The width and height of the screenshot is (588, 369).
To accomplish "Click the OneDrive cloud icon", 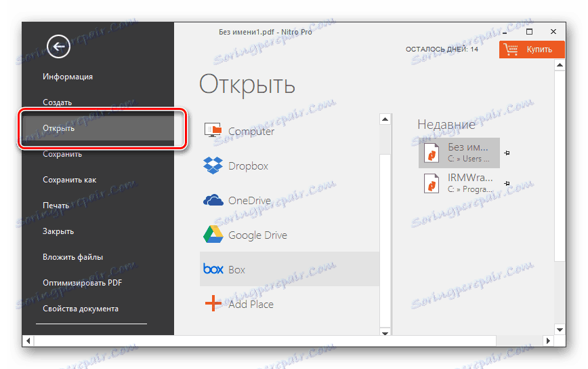I will point(213,200).
